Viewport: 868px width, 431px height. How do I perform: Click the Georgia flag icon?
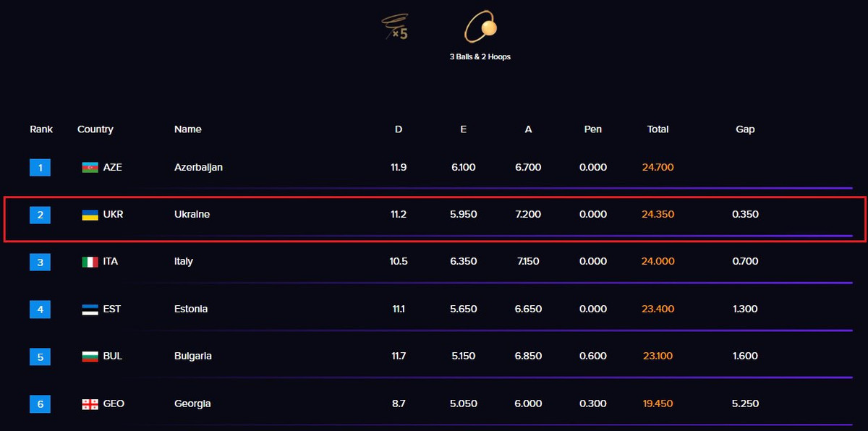pyautogui.click(x=90, y=404)
